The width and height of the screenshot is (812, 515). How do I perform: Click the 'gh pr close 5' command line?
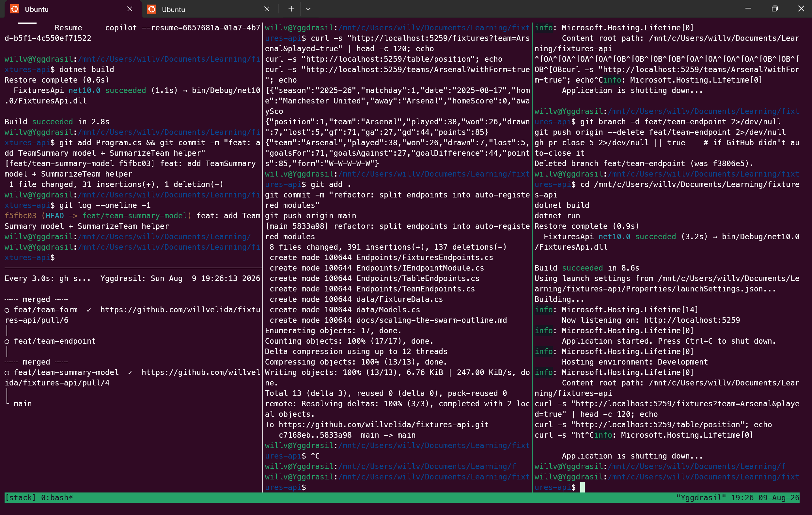(667, 148)
